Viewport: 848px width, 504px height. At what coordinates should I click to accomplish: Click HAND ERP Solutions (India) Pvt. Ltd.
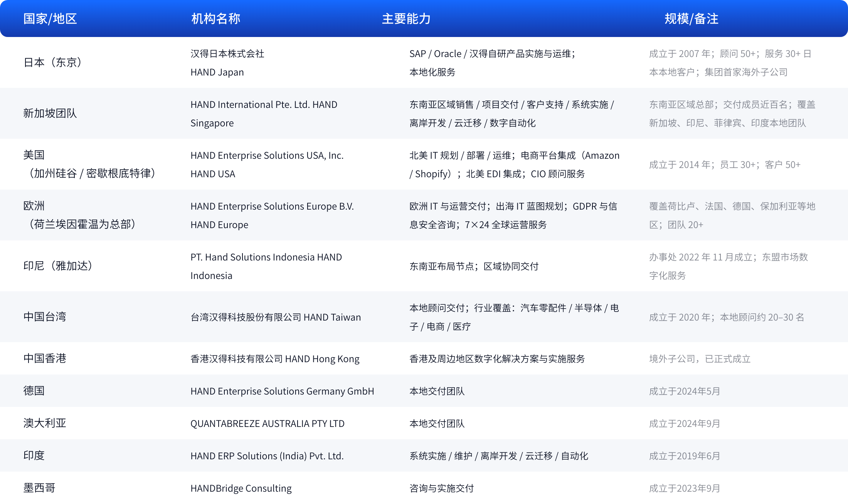coord(267,456)
